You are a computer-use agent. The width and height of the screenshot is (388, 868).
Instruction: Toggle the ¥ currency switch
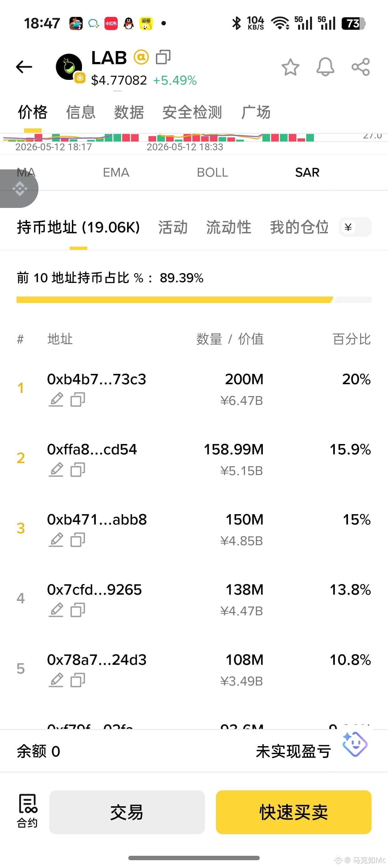pos(355,227)
